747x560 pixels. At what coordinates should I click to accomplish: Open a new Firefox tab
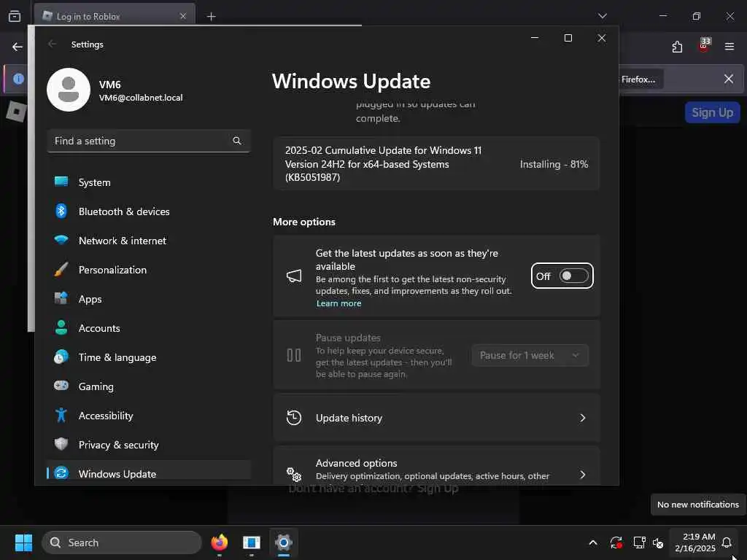pyautogui.click(x=211, y=17)
